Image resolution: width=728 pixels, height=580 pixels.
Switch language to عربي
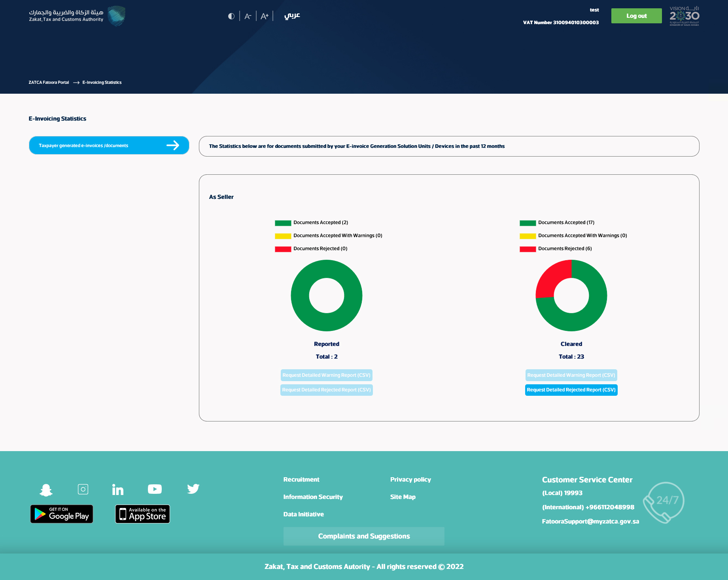point(292,16)
